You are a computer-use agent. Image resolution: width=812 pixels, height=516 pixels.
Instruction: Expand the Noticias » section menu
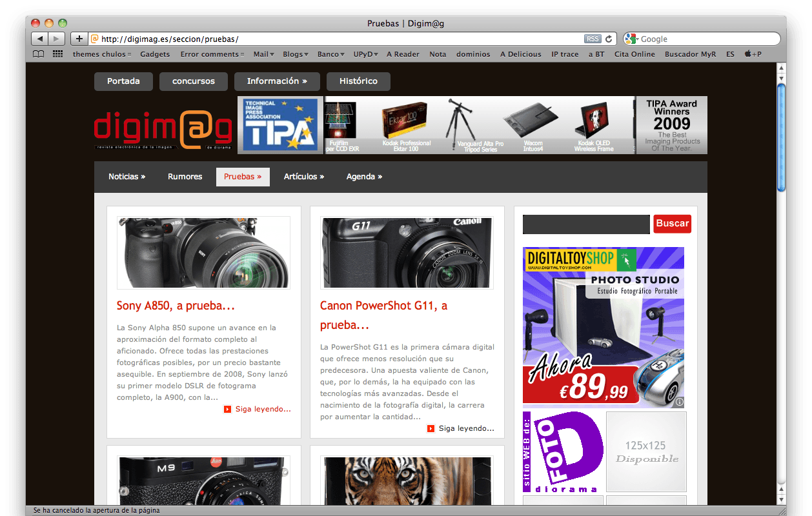pos(127,177)
